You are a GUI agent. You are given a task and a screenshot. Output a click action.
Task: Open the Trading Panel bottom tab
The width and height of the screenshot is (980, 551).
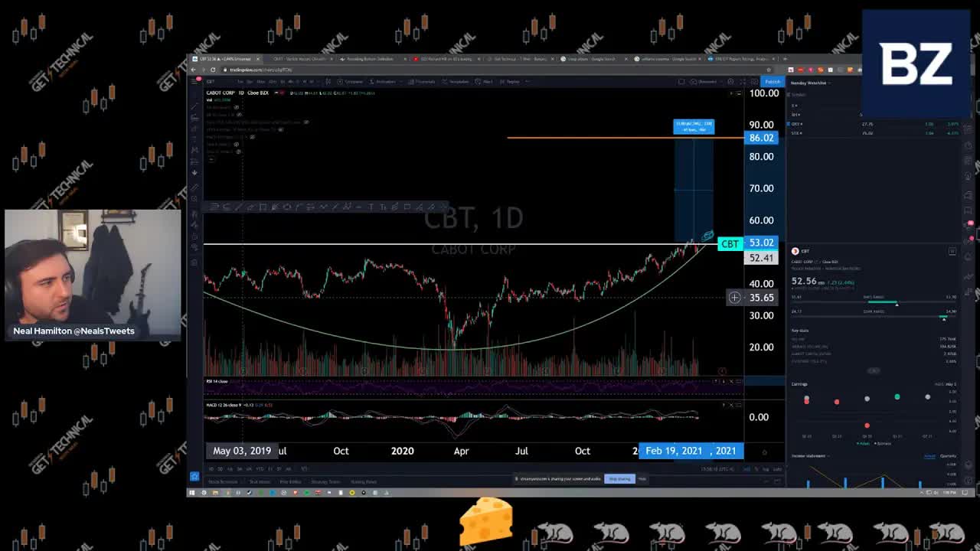click(364, 482)
